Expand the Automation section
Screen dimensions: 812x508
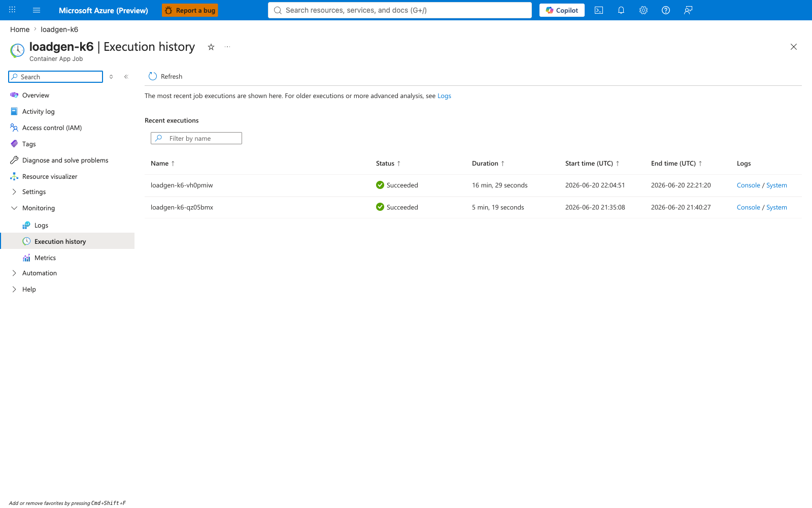(39, 273)
